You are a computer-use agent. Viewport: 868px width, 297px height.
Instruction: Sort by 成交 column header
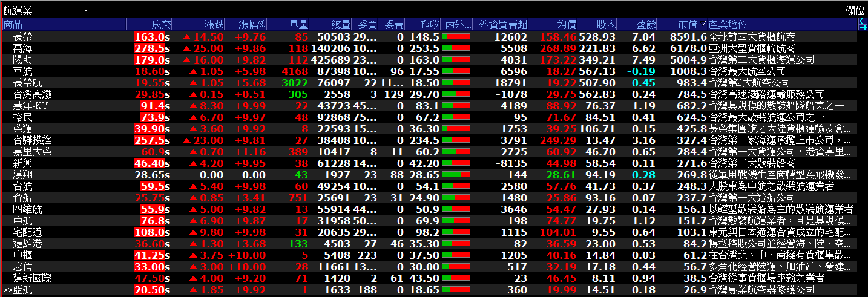point(161,25)
